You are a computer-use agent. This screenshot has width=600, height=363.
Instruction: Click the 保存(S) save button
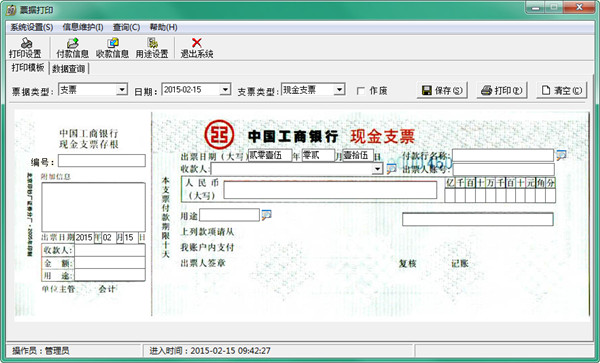point(442,90)
